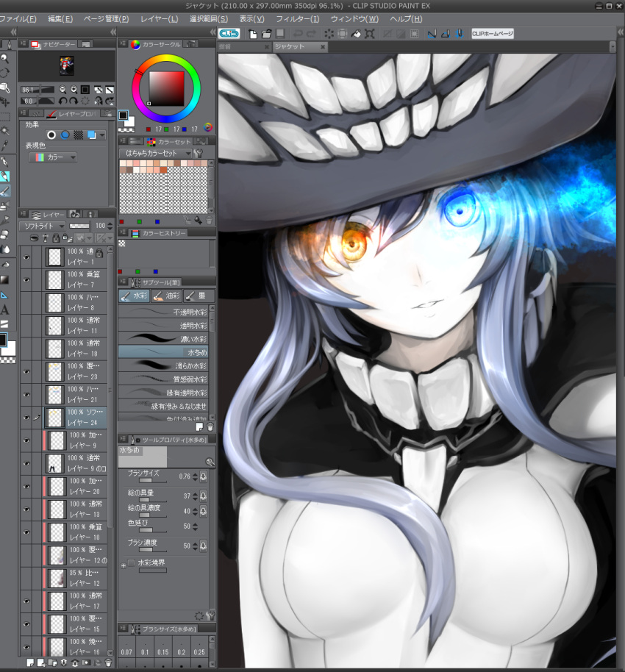Click the hue ring of the color circle
The height and width of the screenshot is (672, 625).
(166, 58)
